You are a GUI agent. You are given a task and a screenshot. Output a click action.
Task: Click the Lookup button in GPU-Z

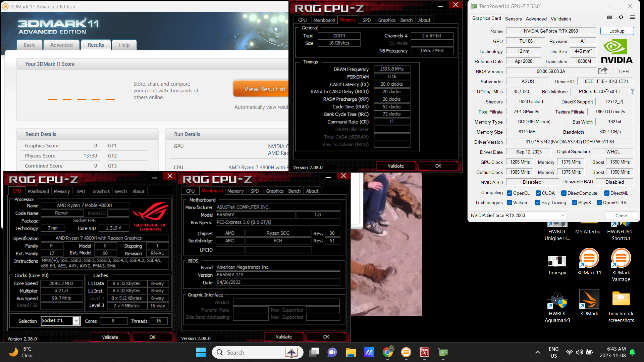click(617, 31)
